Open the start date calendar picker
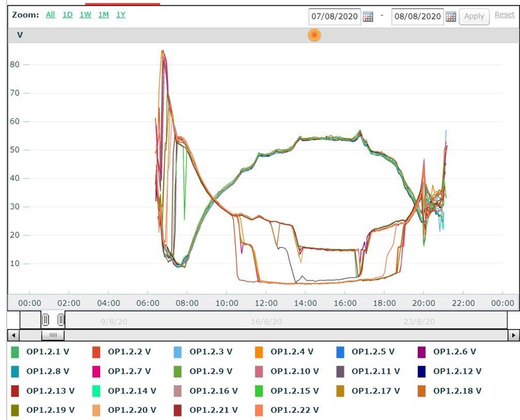The image size is (520, 420). (368, 16)
